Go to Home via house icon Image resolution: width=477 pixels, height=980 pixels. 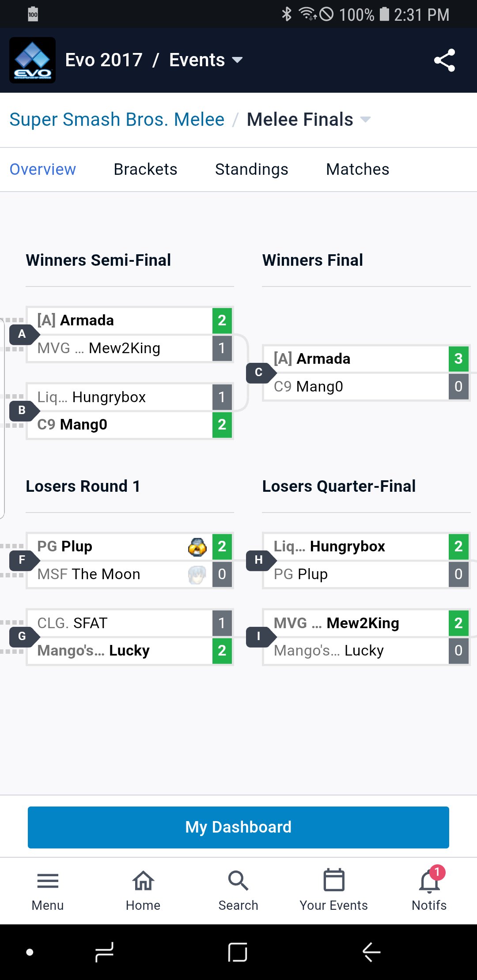[x=143, y=881]
